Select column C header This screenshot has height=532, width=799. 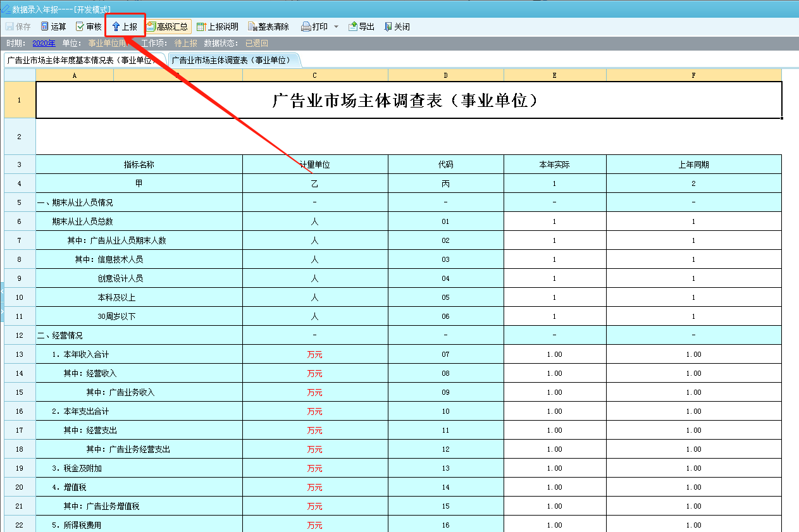coord(314,75)
